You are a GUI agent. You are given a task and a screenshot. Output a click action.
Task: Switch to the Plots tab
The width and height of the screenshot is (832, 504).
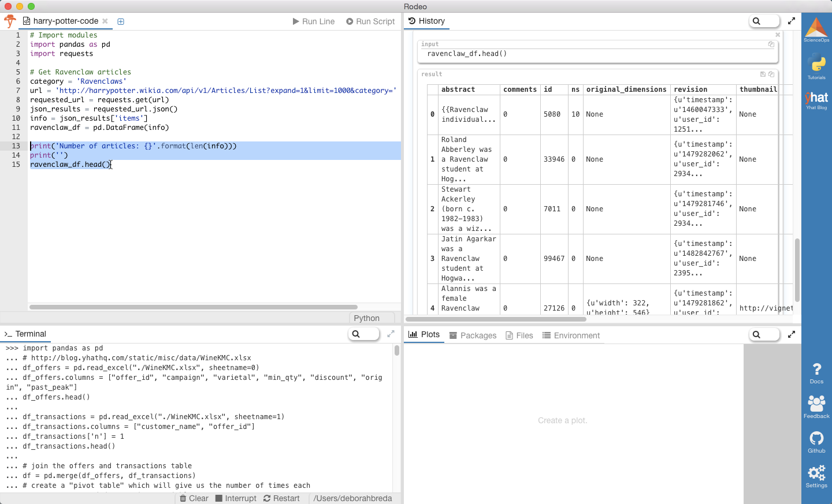pyautogui.click(x=424, y=335)
